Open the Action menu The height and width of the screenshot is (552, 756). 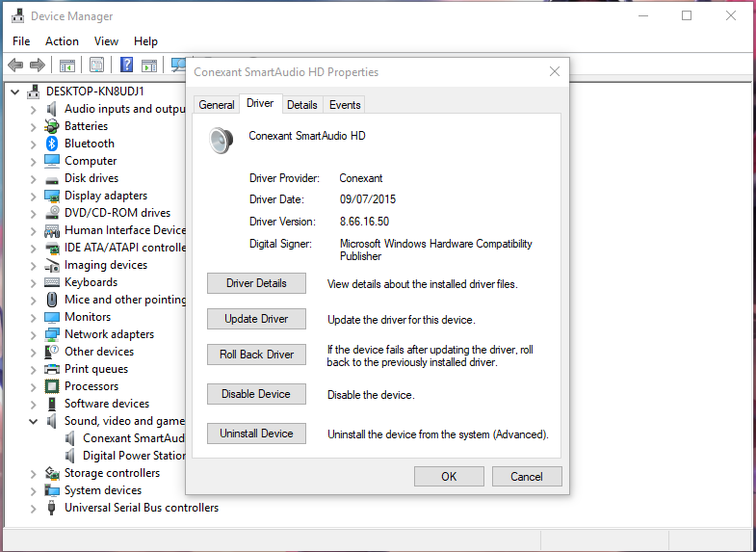62,41
